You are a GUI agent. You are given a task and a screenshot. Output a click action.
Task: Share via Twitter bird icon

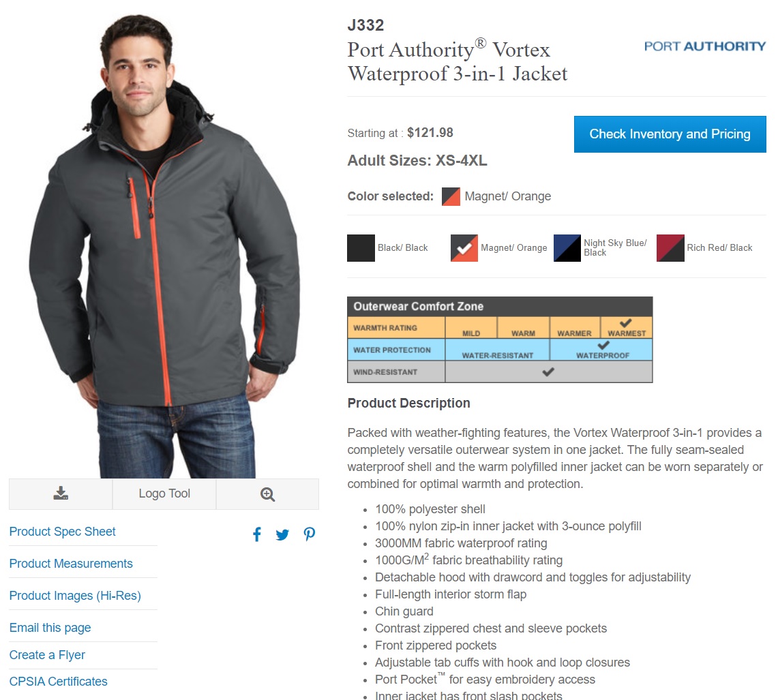coord(282,535)
